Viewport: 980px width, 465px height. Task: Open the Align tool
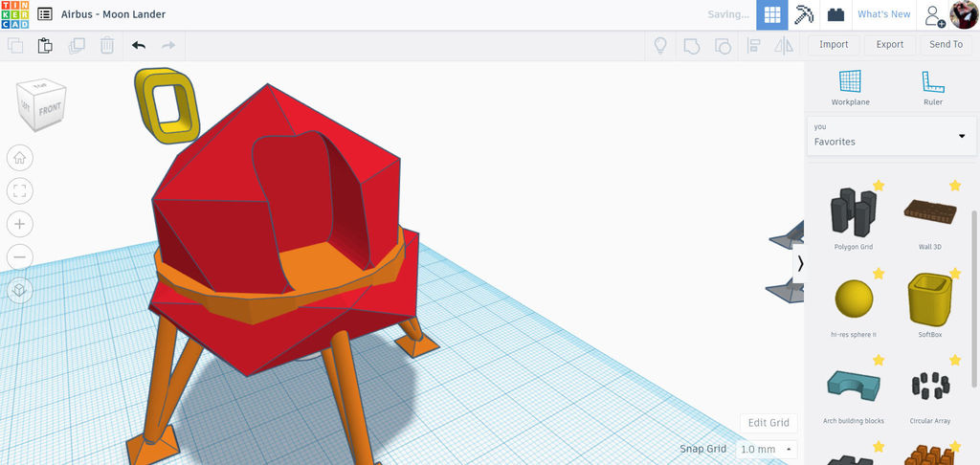pyautogui.click(x=754, y=45)
